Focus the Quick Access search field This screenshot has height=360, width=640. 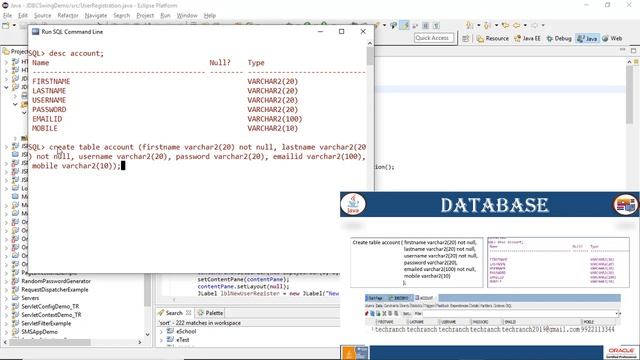433,38
